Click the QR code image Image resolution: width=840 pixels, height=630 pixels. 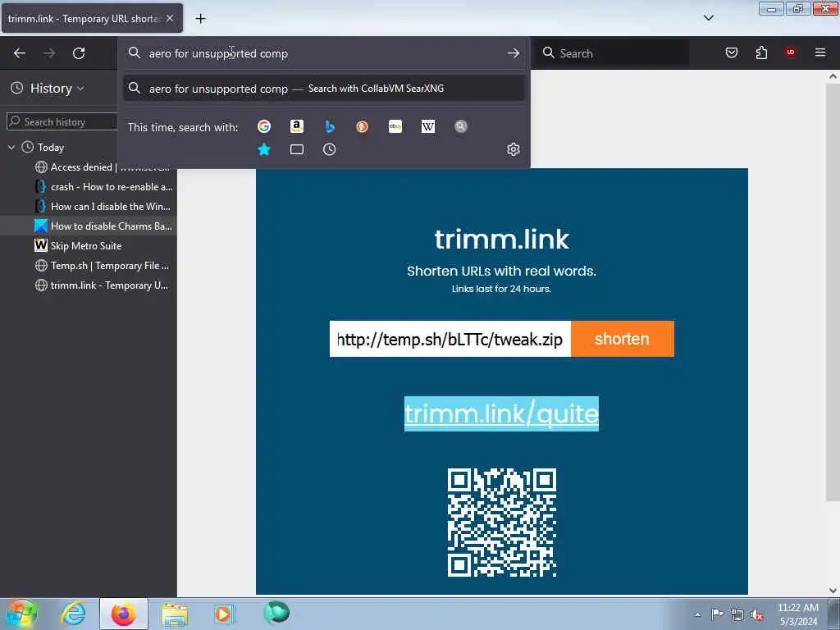pos(502,523)
